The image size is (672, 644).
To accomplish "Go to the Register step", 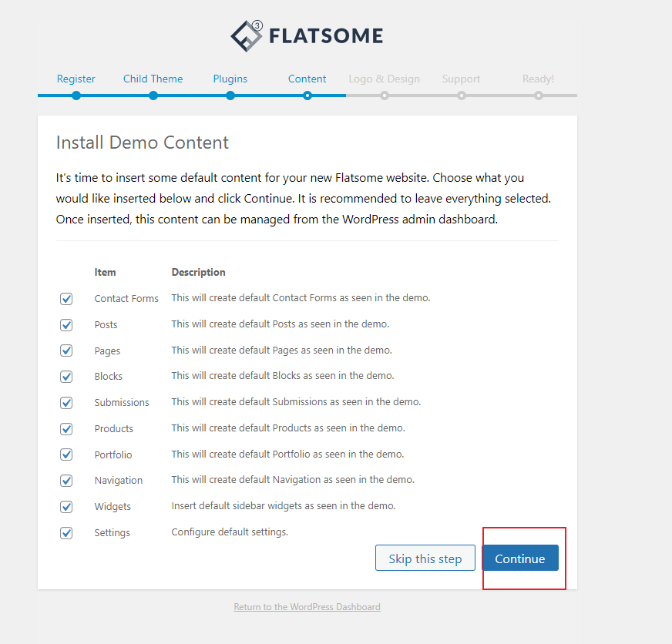I will (x=76, y=79).
